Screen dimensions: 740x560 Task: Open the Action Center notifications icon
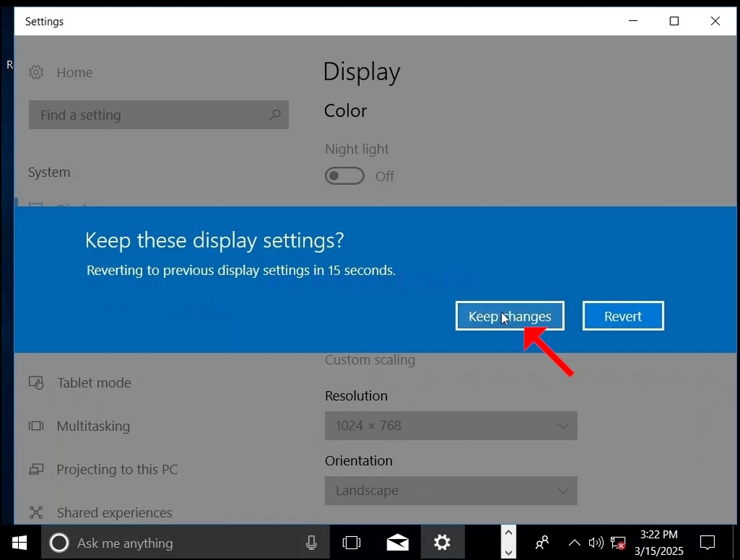tap(707, 543)
